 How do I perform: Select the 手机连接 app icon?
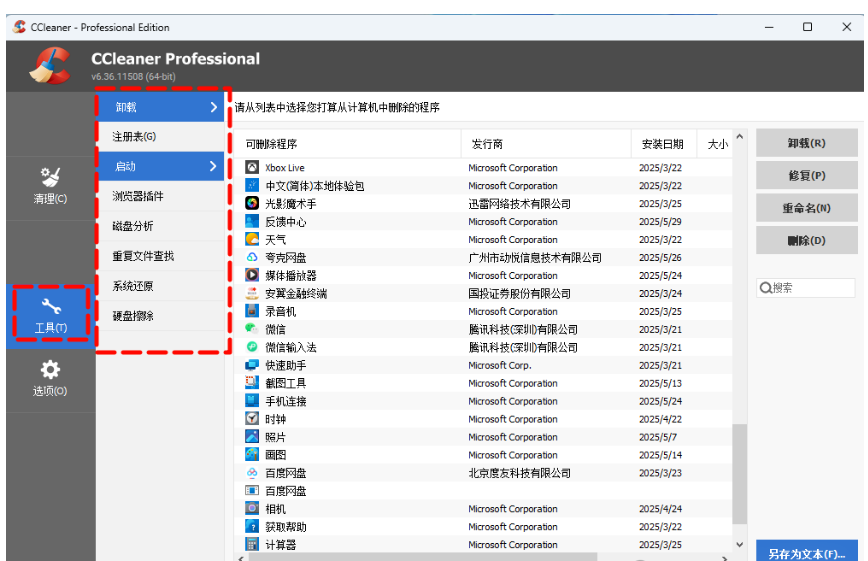252,400
